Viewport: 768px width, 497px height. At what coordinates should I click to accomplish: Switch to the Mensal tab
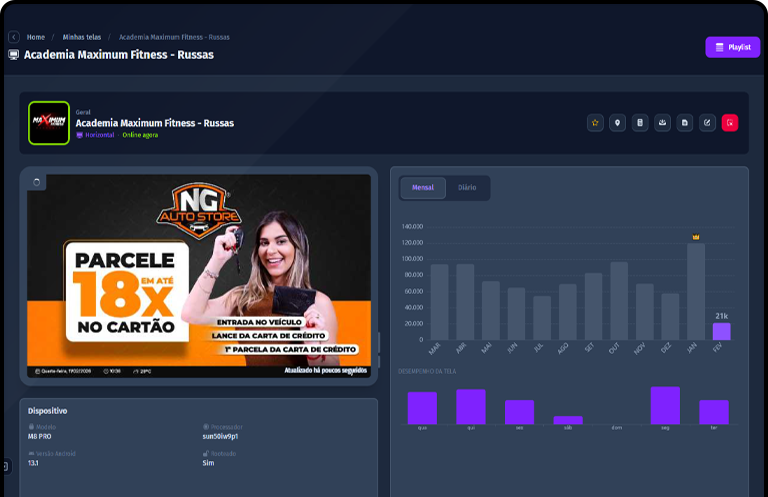pyautogui.click(x=422, y=187)
